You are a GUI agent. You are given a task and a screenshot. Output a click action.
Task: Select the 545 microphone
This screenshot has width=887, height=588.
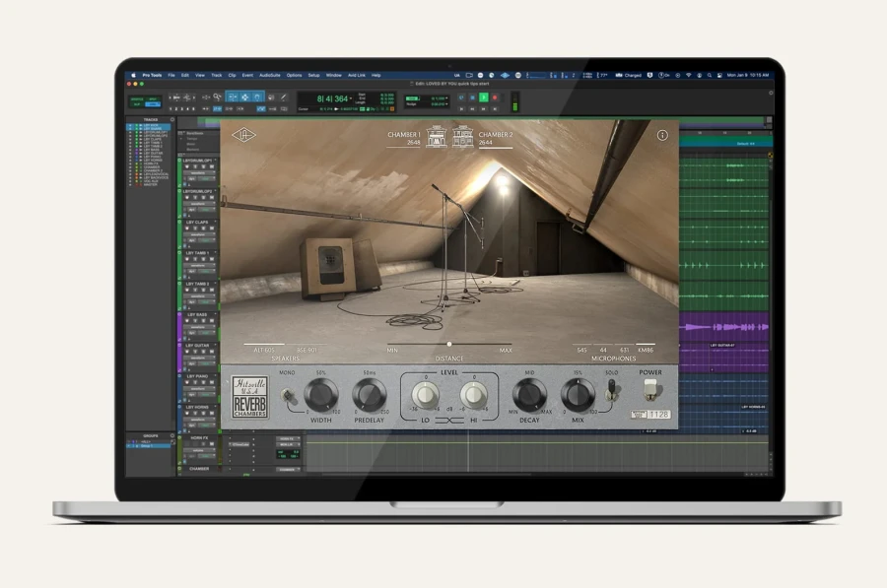(x=581, y=350)
